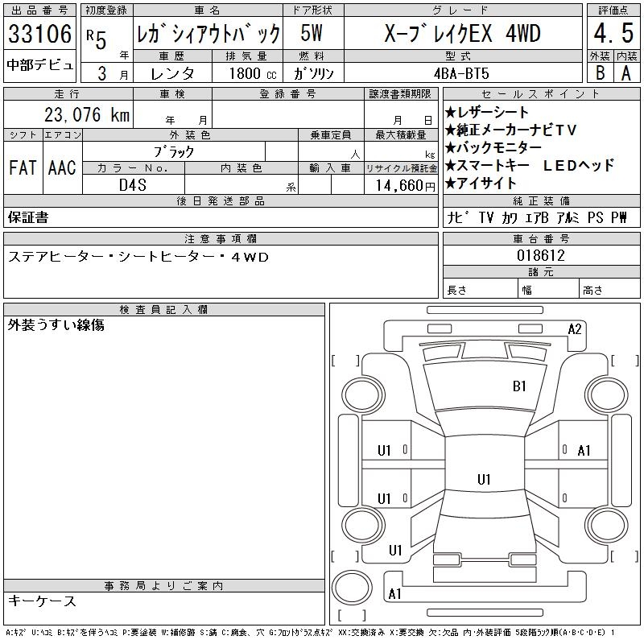Click sales point ★スマートキー LEDヘッド
644x644 pixels.
(x=530, y=165)
